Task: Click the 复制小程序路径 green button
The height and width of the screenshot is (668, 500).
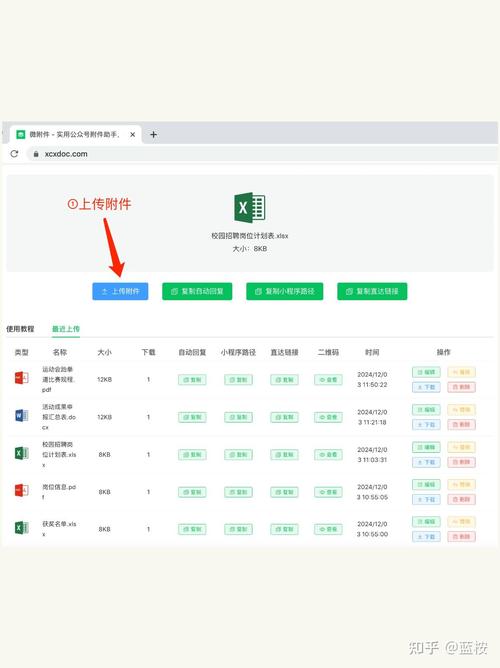Action: click(x=284, y=291)
